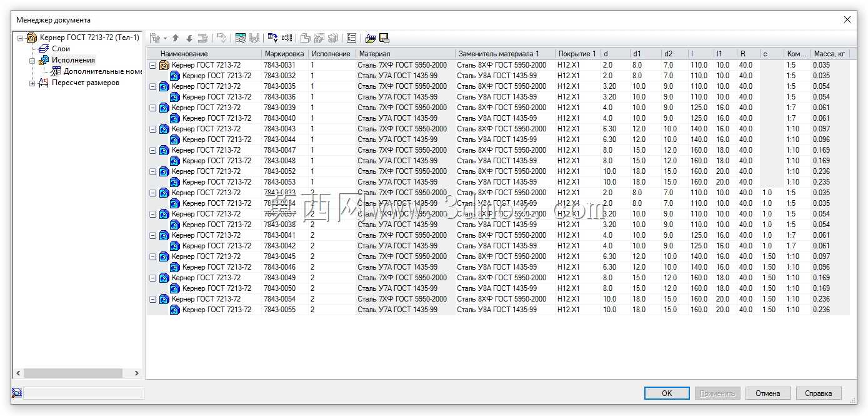Click the read table from file icon
The image size is (868, 416).
(371, 38)
